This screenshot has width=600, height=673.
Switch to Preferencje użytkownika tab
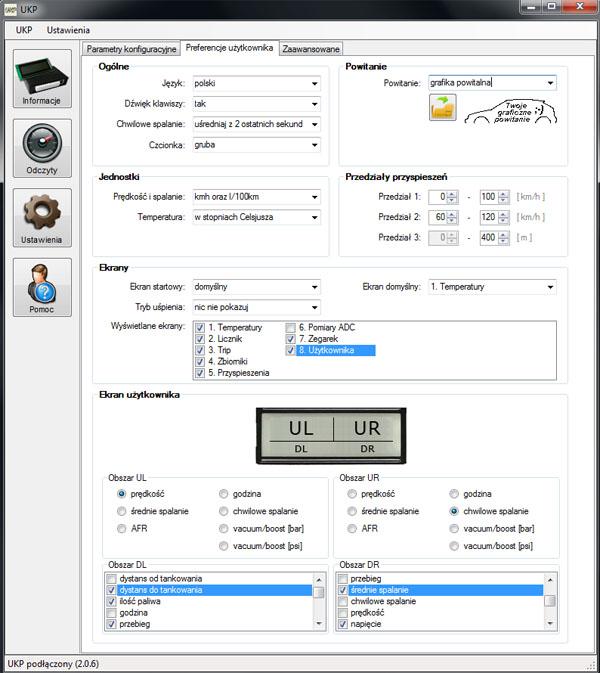229,48
